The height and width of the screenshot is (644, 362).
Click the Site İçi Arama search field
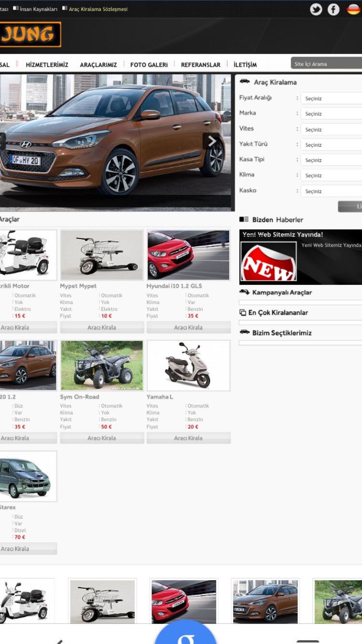coord(326,64)
